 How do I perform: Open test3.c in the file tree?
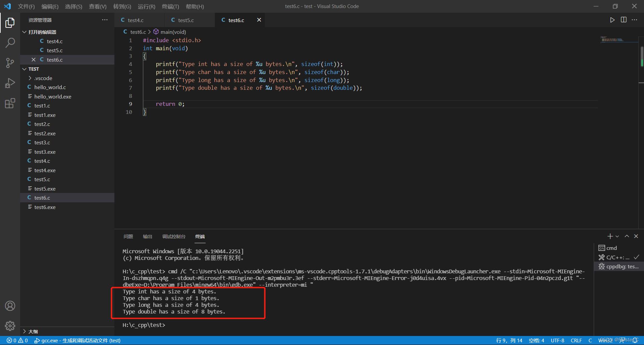point(67,143)
